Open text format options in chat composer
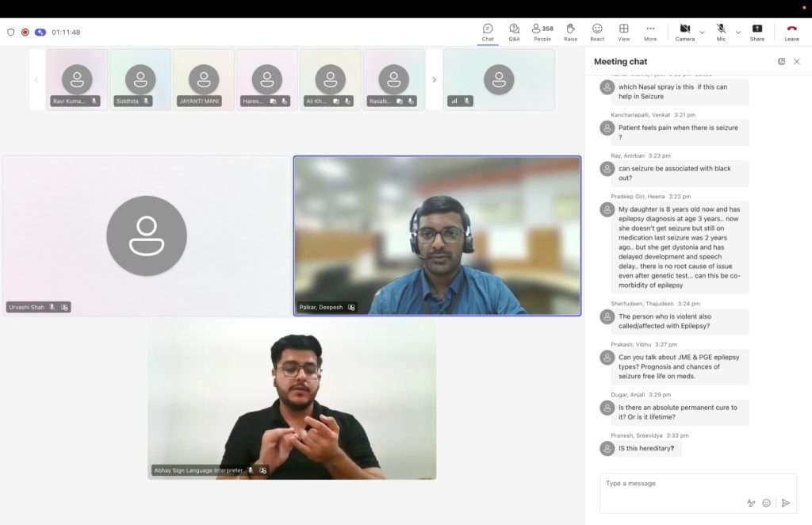The height and width of the screenshot is (525, 812). click(750, 503)
